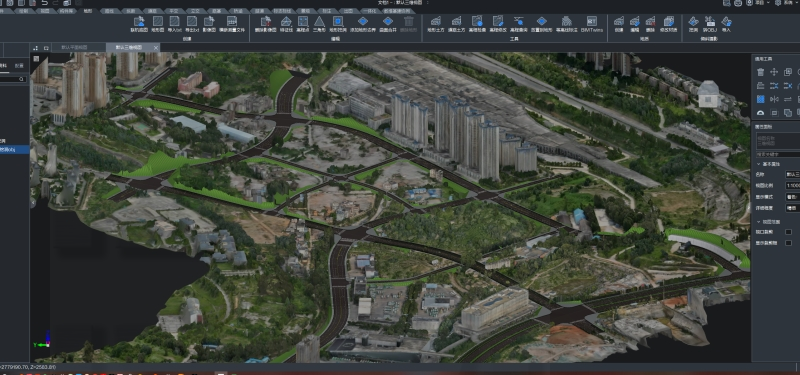
Task: Select the move arrows tool in right panel
Action: pos(774,72)
